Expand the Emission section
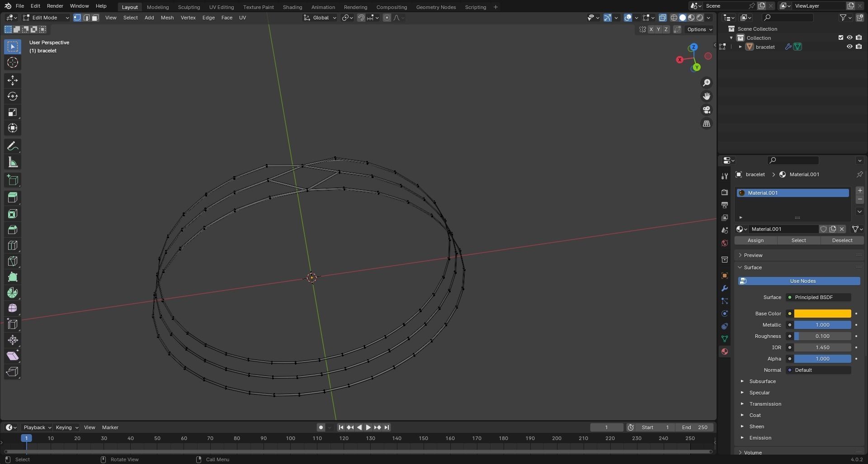The image size is (868, 464). pos(760,438)
